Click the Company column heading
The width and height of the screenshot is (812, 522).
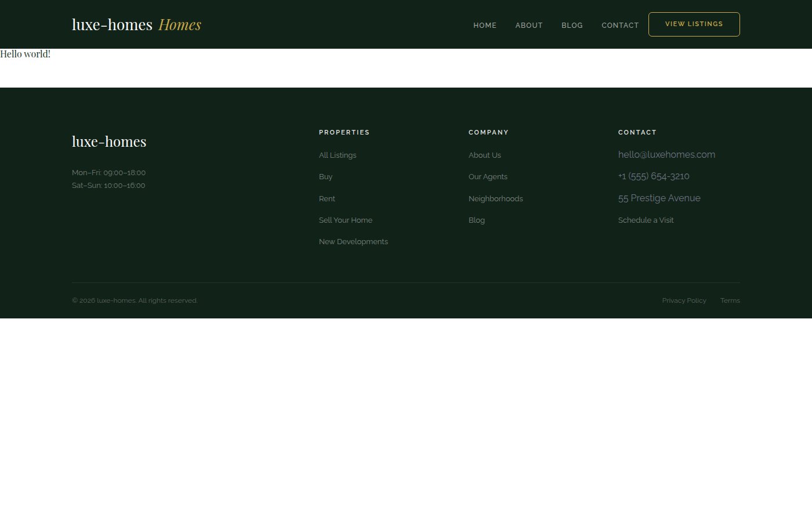488,132
